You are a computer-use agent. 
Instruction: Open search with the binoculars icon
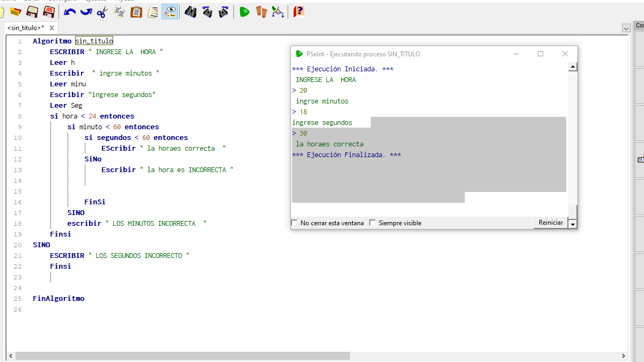tap(190, 11)
